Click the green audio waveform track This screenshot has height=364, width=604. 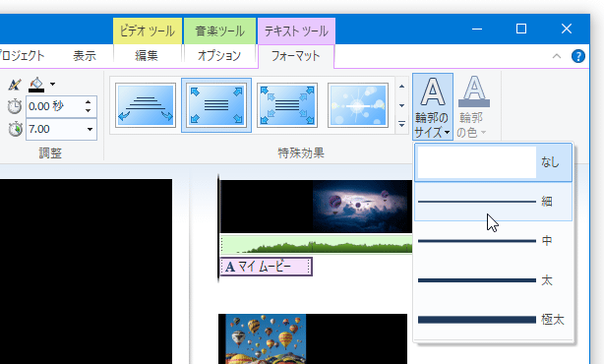(x=316, y=245)
